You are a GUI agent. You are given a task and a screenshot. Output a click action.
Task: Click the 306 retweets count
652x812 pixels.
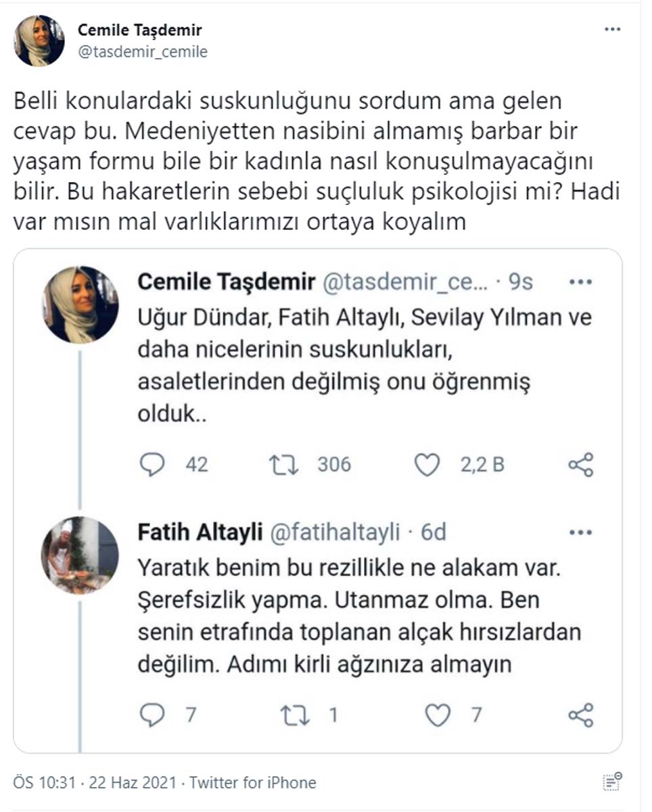click(x=334, y=464)
